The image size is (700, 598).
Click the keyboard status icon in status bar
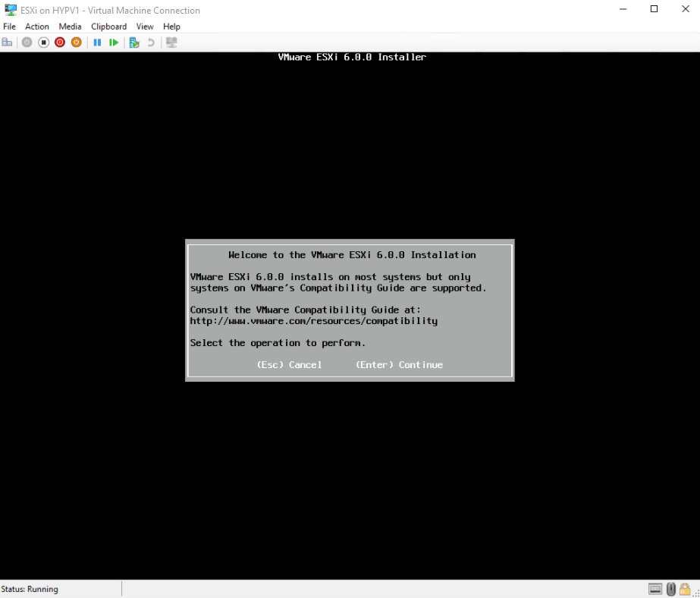(x=655, y=589)
